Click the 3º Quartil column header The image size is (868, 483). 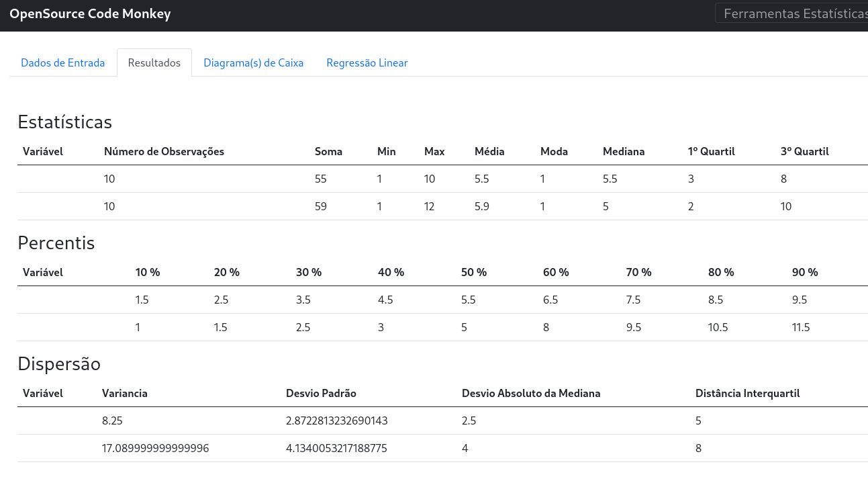pyautogui.click(x=804, y=151)
